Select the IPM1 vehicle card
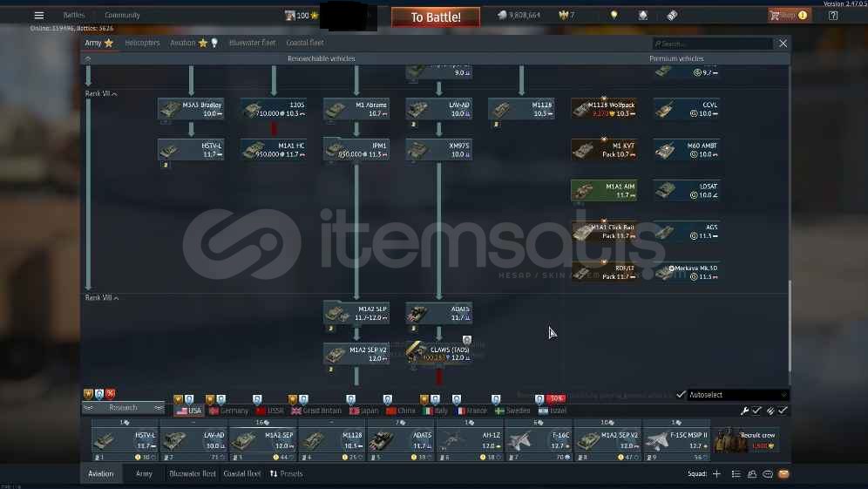Viewport: 868px width, 489px height. tap(356, 150)
